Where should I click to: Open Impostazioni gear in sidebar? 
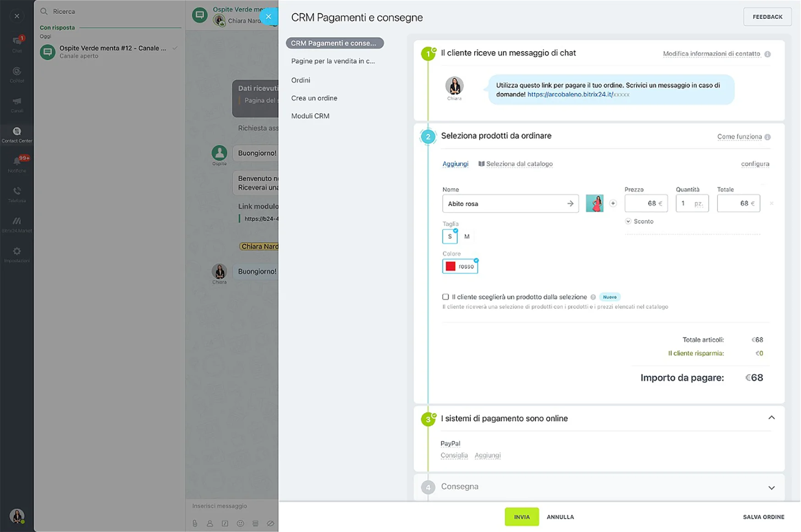[17, 254]
